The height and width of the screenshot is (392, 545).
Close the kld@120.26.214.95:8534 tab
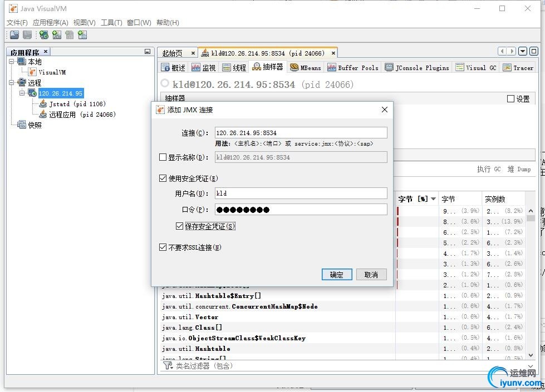point(333,53)
